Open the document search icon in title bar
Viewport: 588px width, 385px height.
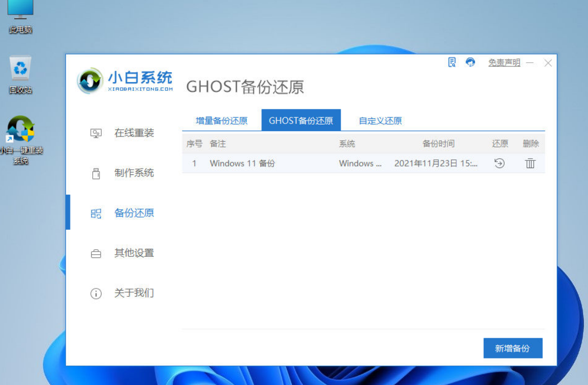click(x=452, y=62)
